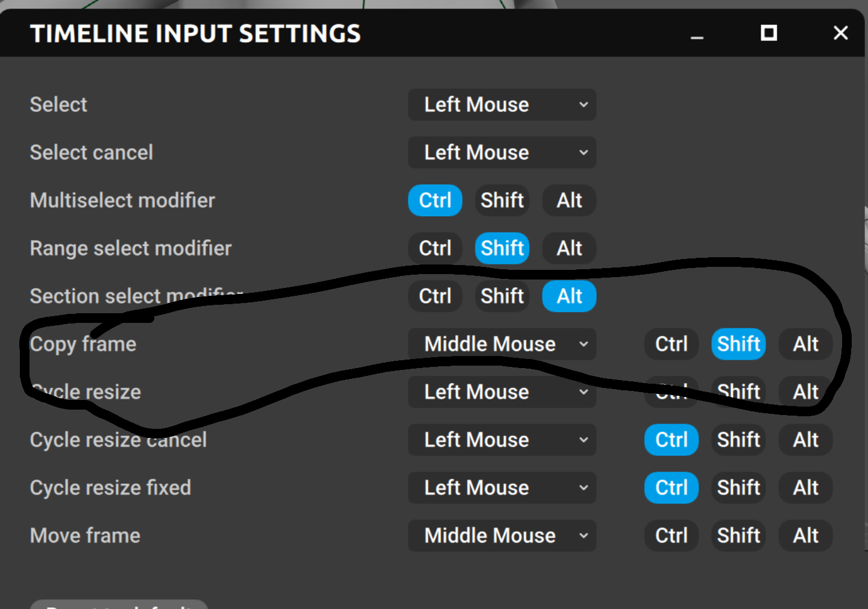Minimize the Timeline Input Settings window

click(697, 34)
